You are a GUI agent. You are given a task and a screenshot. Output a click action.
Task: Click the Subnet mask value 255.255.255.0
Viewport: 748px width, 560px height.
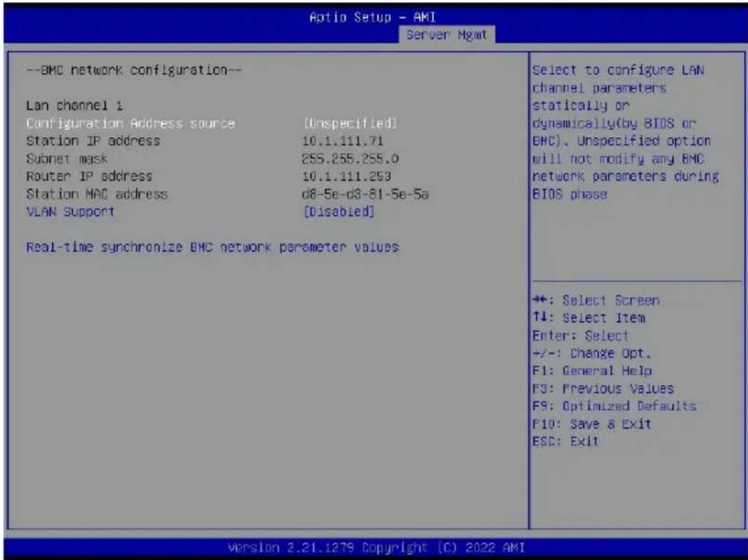[x=351, y=159]
